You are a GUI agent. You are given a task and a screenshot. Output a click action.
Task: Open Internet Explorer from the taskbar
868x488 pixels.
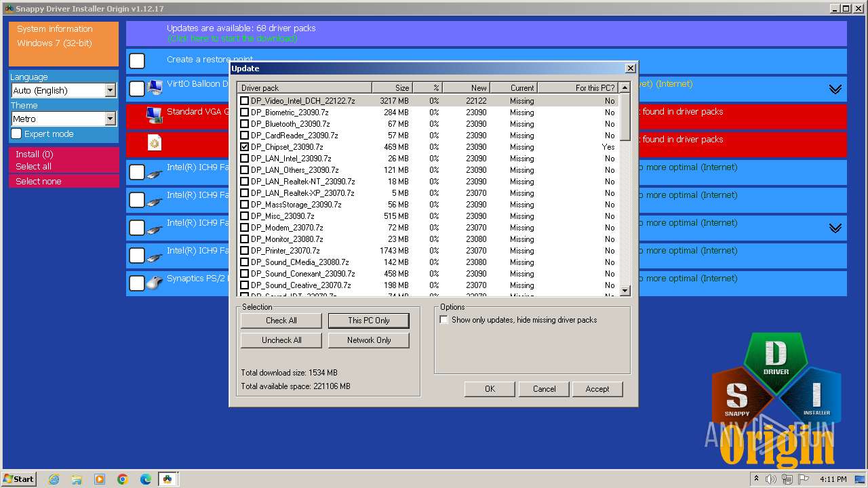pyautogui.click(x=54, y=479)
